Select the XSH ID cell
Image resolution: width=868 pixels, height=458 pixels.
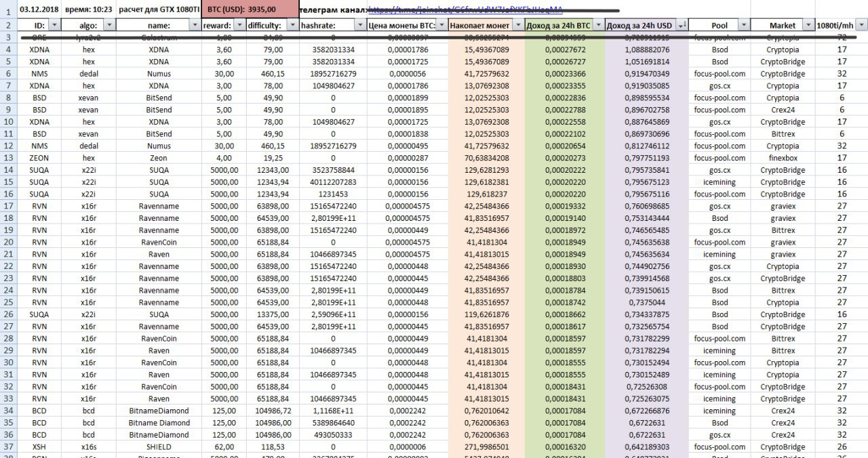39,447
